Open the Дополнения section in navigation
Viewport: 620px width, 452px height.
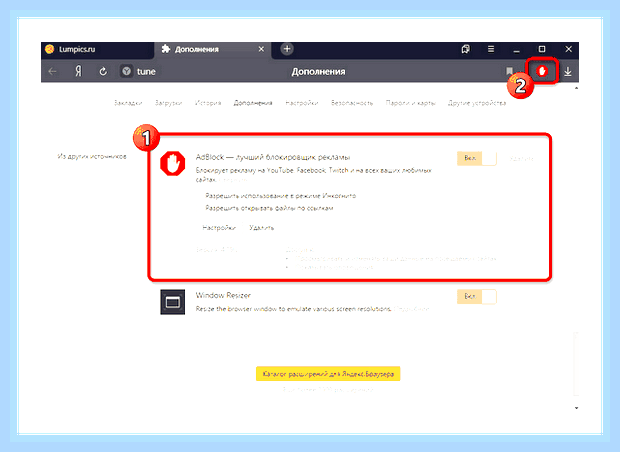click(x=253, y=103)
